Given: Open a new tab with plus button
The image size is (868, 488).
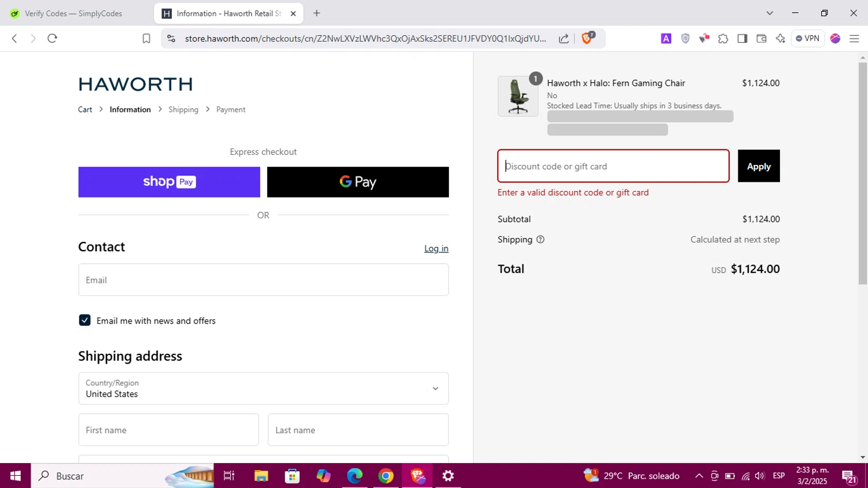Looking at the screenshot, I should (317, 13).
